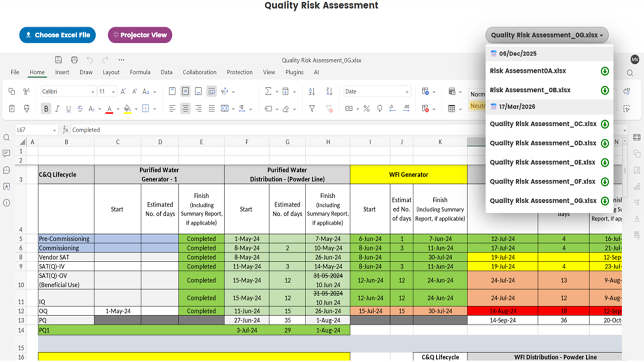The width and height of the screenshot is (644, 362).
Task: Toggle Bold formatting
Action: click(x=46, y=109)
